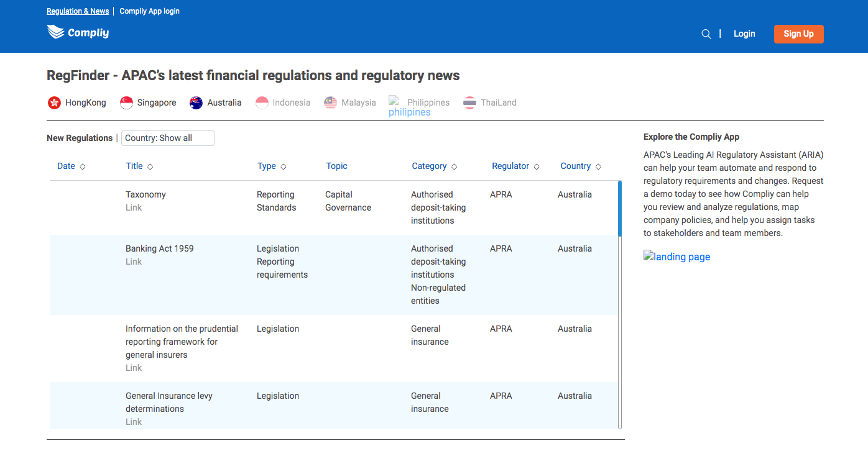Select the Singapore flag icon
This screenshot has width=868, height=451.
click(127, 102)
